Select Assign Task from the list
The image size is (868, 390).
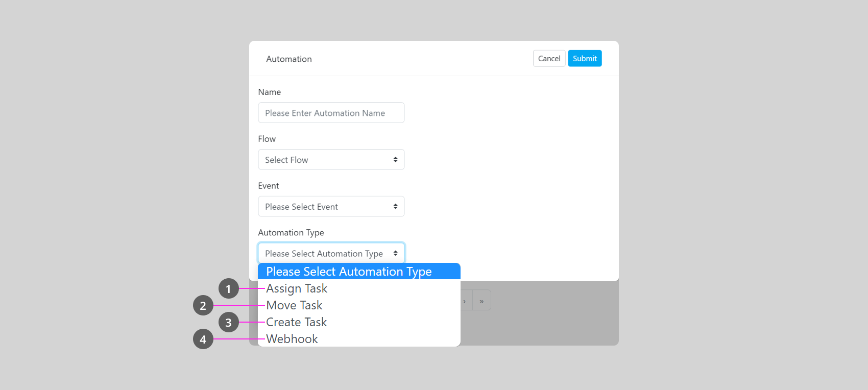(x=297, y=288)
